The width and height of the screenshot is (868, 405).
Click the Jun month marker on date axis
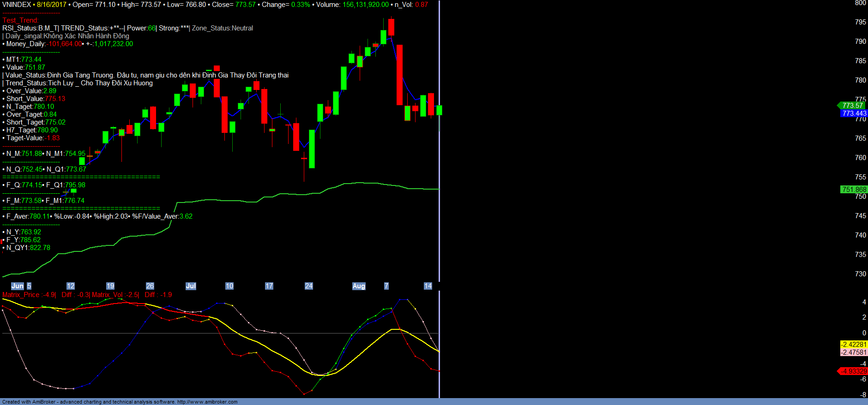point(18,286)
